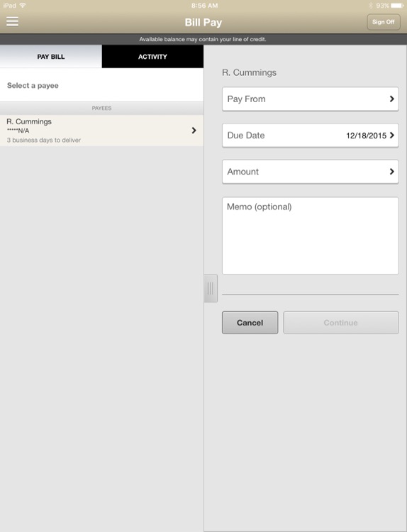407x532 pixels.
Task: Open the hamburger menu icon
Action: tap(13, 21)
